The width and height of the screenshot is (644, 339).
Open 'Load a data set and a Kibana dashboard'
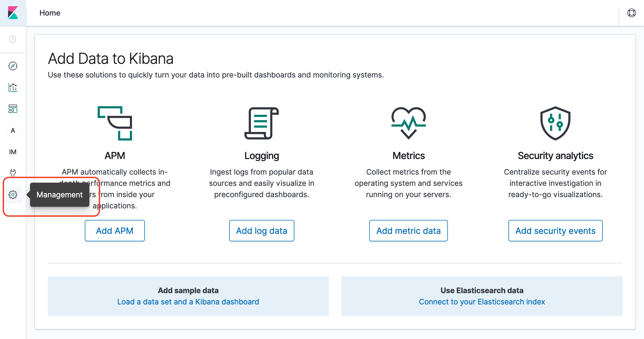pyautogui.click(x=188, y=302)
